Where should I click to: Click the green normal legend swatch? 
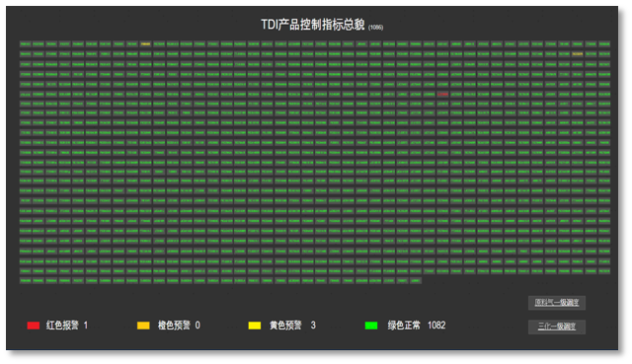pyautogui.click(x=371, y=326)
